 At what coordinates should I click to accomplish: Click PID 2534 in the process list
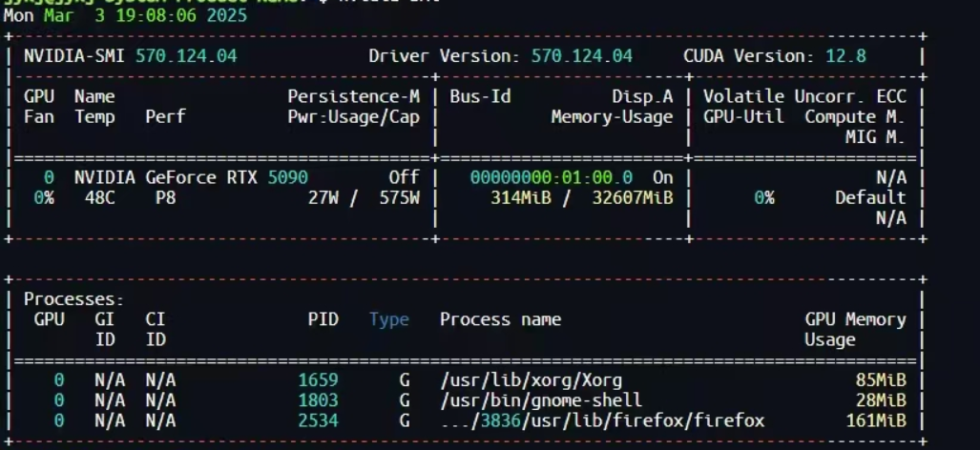pyautogui.click(x=318, y=420)
